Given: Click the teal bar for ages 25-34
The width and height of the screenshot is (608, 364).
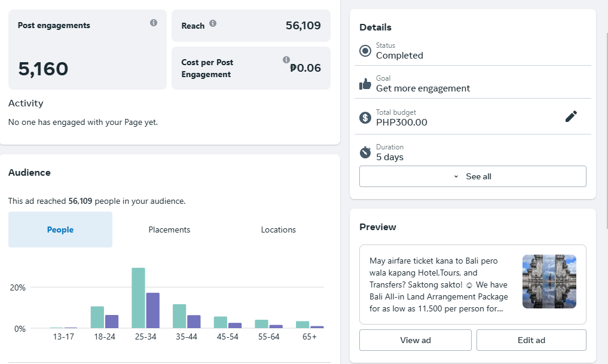Looking at the screenshot, I should click(x=138, y=298).
